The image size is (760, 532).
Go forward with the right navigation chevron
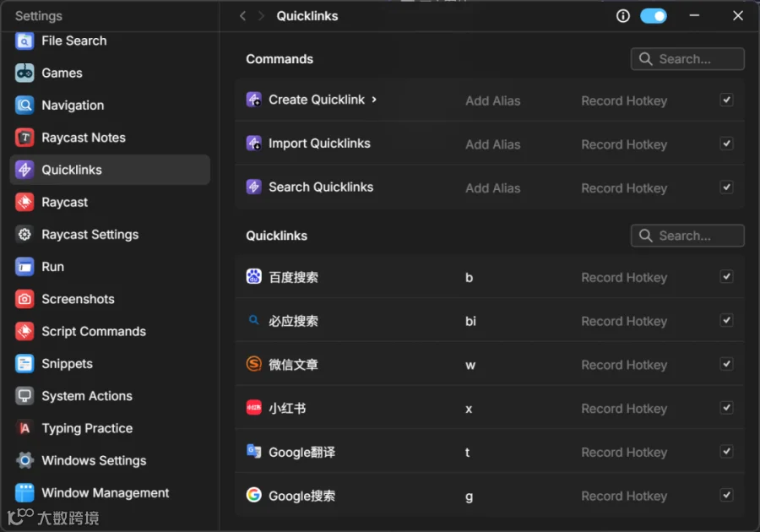click(x=261, y=16)
